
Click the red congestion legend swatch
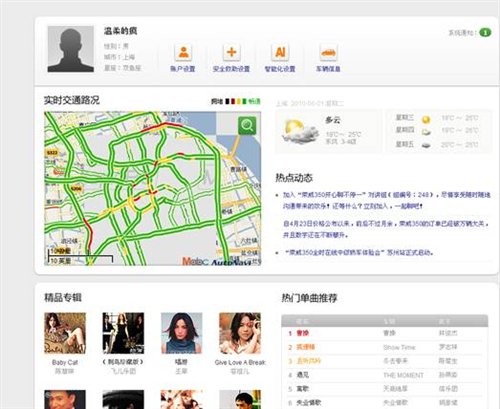point(233,101)
